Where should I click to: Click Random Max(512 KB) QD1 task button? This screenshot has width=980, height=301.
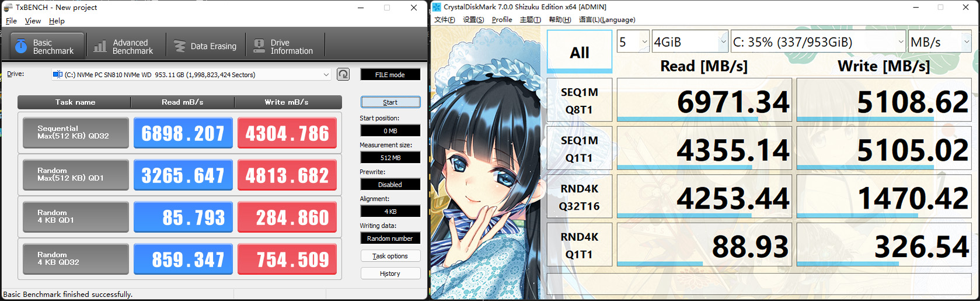(76, 175)
